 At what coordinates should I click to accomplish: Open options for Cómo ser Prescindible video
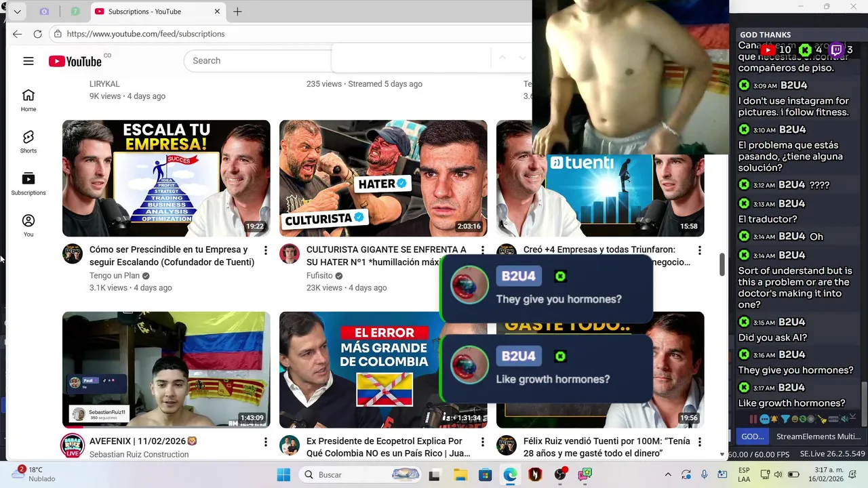[x=265, y=251]
